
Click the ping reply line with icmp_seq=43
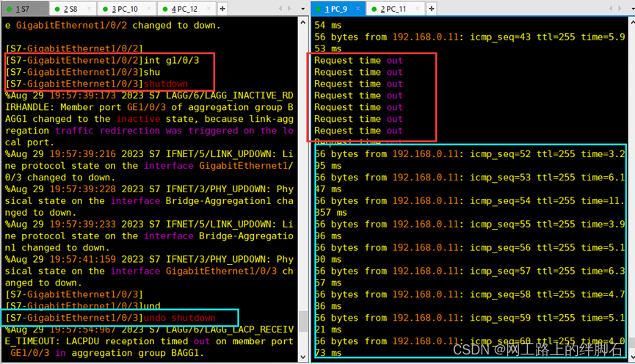470,37
